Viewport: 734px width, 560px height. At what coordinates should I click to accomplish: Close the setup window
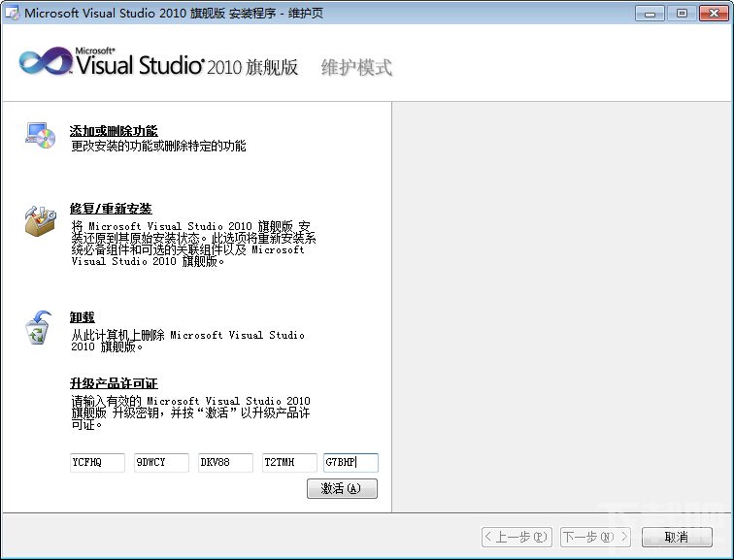pyautogui.click(x=714, y=13)
